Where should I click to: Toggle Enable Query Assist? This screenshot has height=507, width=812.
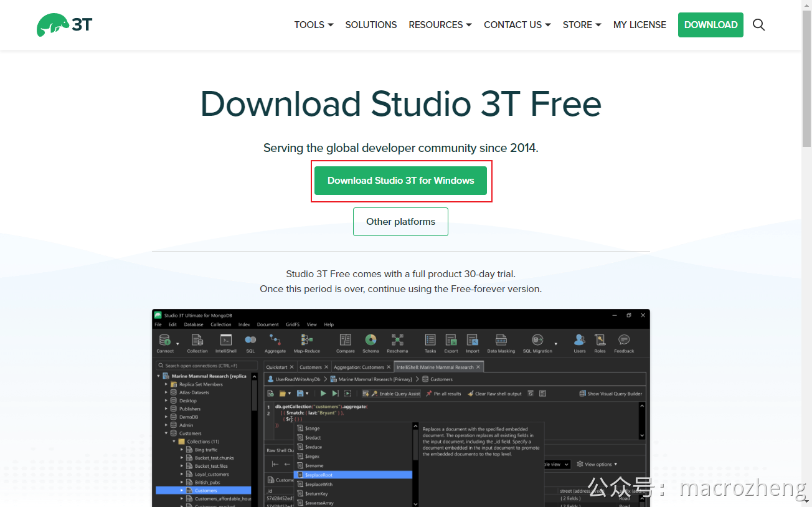click(395, 394)
